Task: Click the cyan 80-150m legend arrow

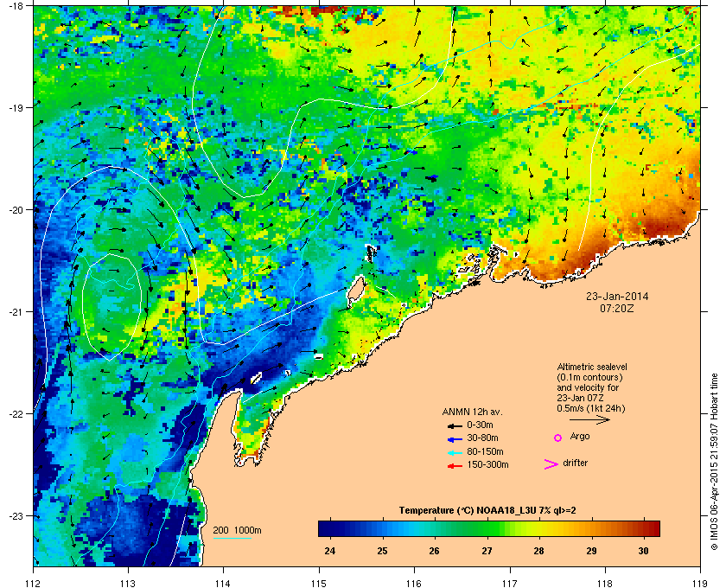Action: click(x=455, y=452)
